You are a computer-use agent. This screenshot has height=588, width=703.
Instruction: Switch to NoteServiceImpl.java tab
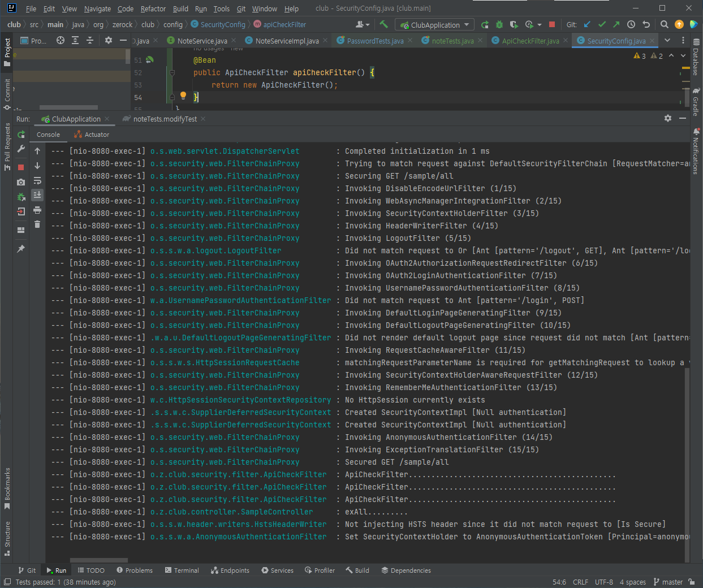[x=287, y=41]
